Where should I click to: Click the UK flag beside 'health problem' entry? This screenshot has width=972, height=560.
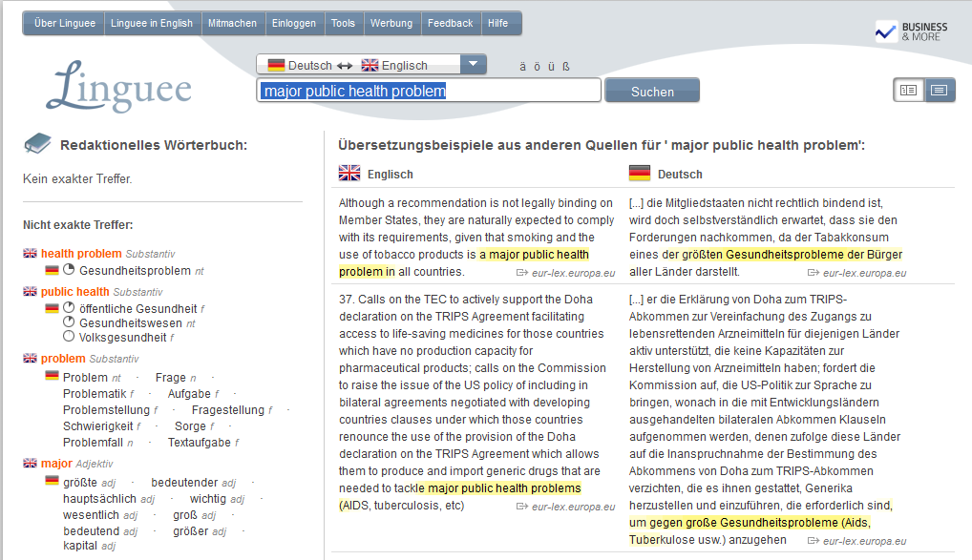click(x=30, y=254)
